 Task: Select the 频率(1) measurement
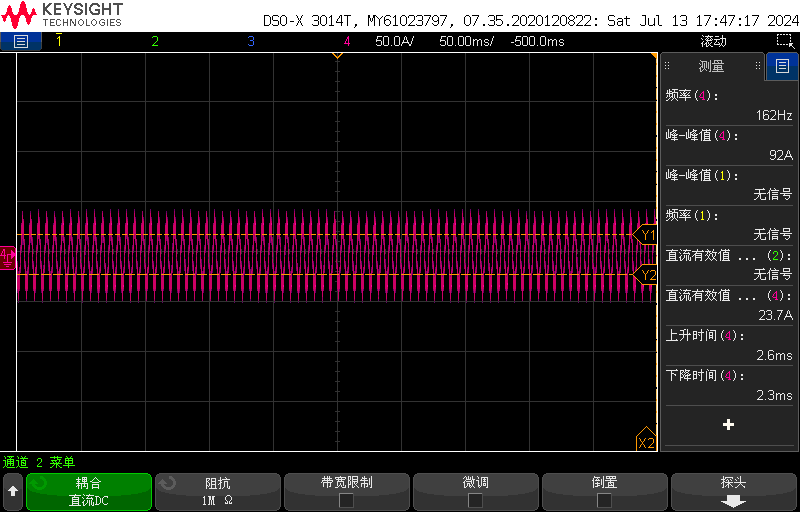pos(729,225)
